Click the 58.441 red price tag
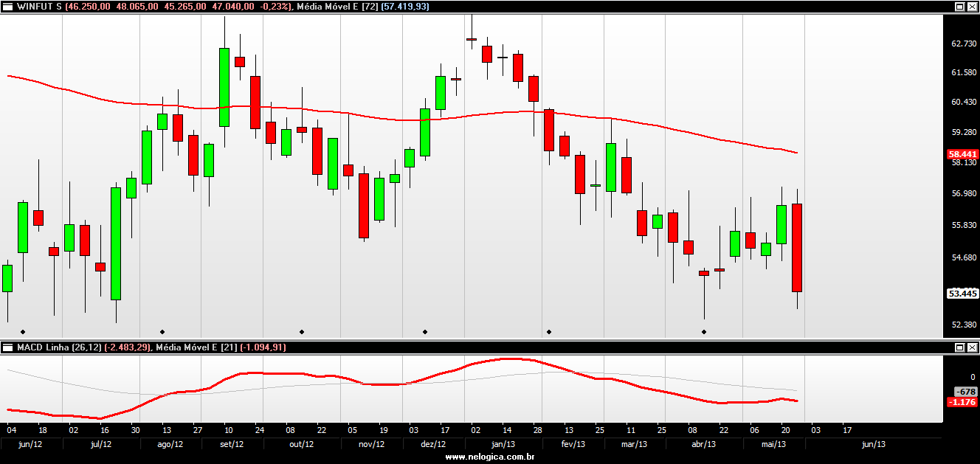 (962, 154)
